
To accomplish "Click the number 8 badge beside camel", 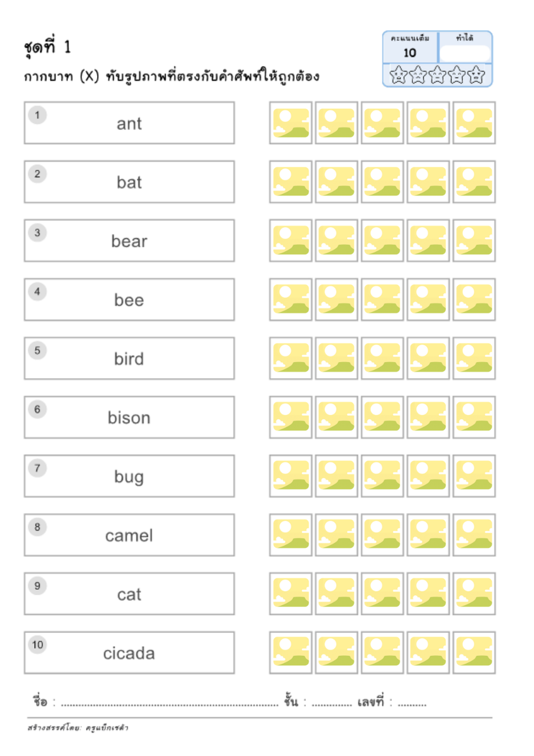I will coord(37,527).
